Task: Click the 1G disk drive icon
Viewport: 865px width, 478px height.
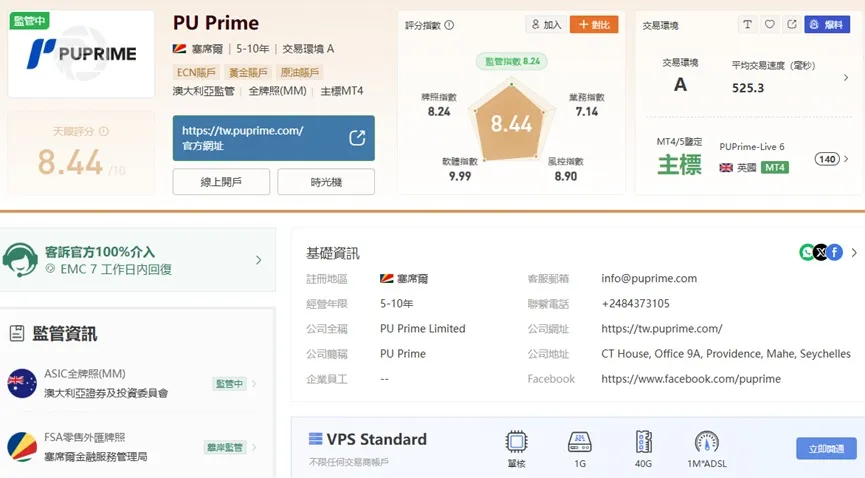Action: [x=580, y=442]
